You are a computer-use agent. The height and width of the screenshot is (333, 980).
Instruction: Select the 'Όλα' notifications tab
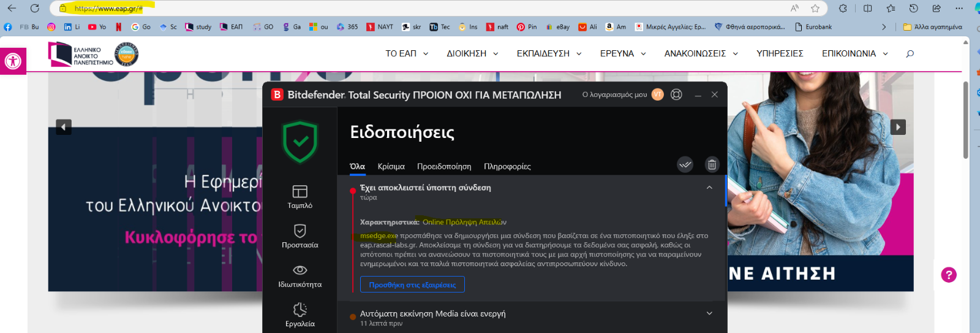coord(357,166)
